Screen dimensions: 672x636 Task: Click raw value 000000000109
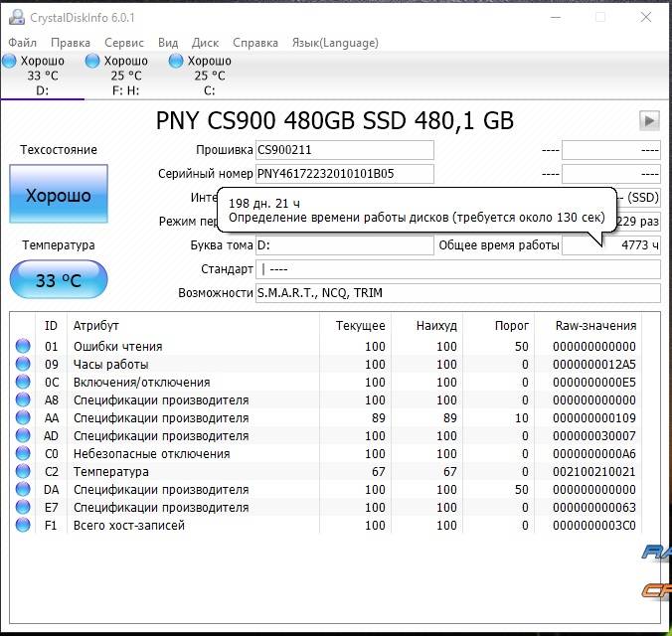tap(594, 417)
